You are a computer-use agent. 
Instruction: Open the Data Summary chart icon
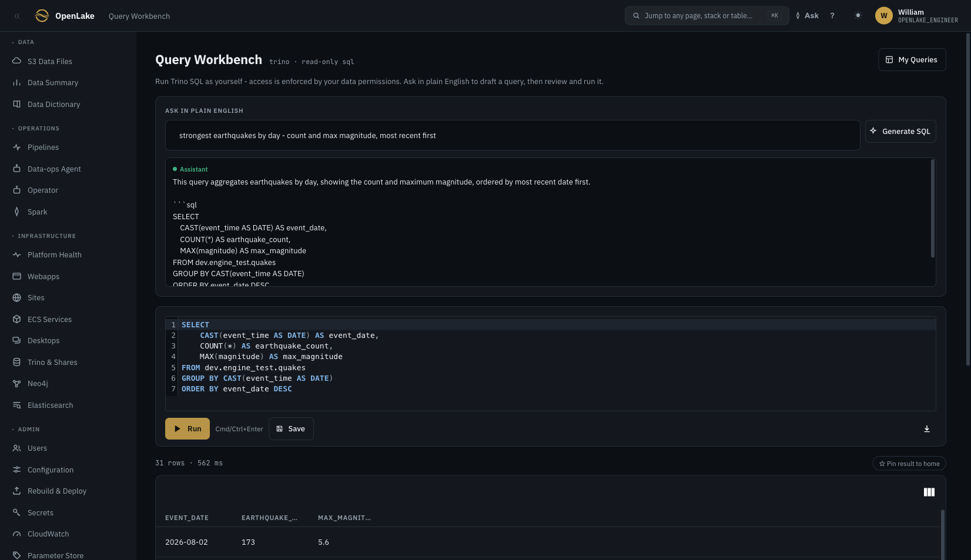[x=16, y=83]
